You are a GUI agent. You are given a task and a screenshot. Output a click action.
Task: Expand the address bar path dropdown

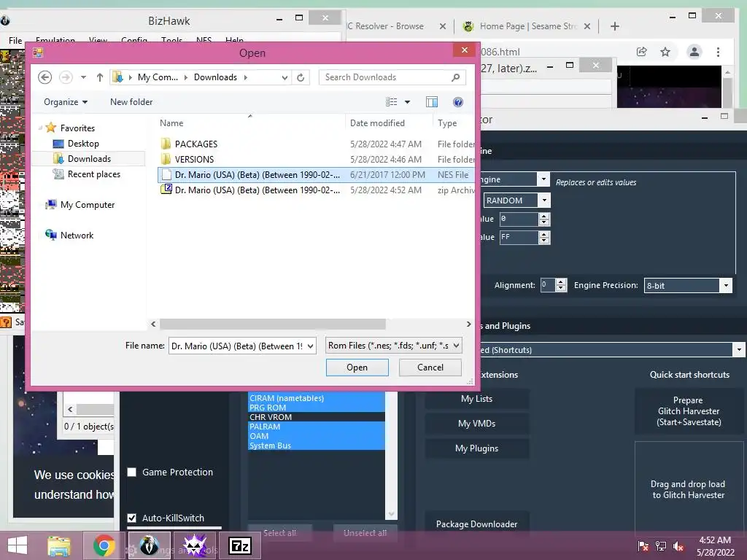tap(285, 77)
